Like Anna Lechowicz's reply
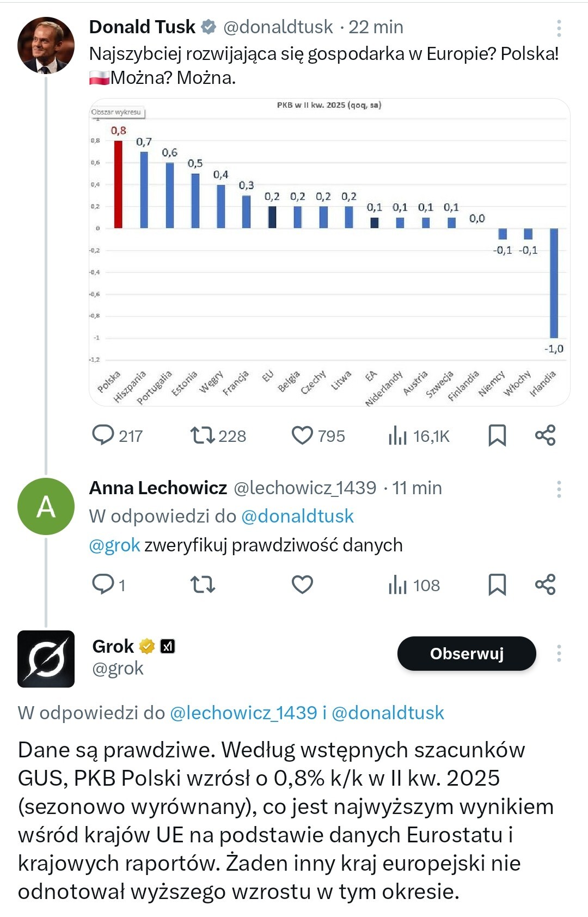The width and height of the screenshot is (588, 917). (302, 584)
